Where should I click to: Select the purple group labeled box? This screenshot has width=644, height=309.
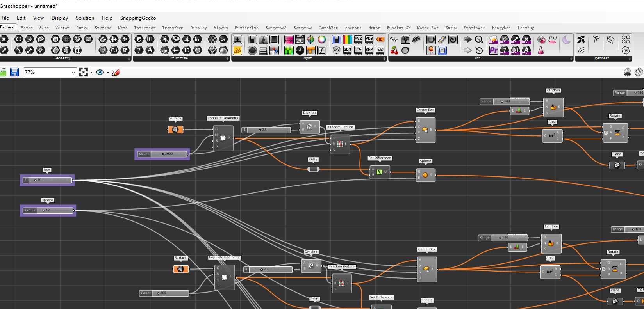pyautogui.click(x=47, y=180)
